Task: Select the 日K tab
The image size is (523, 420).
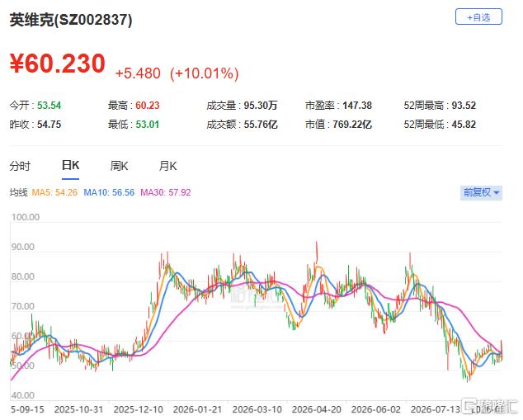Action: [70, 165]
